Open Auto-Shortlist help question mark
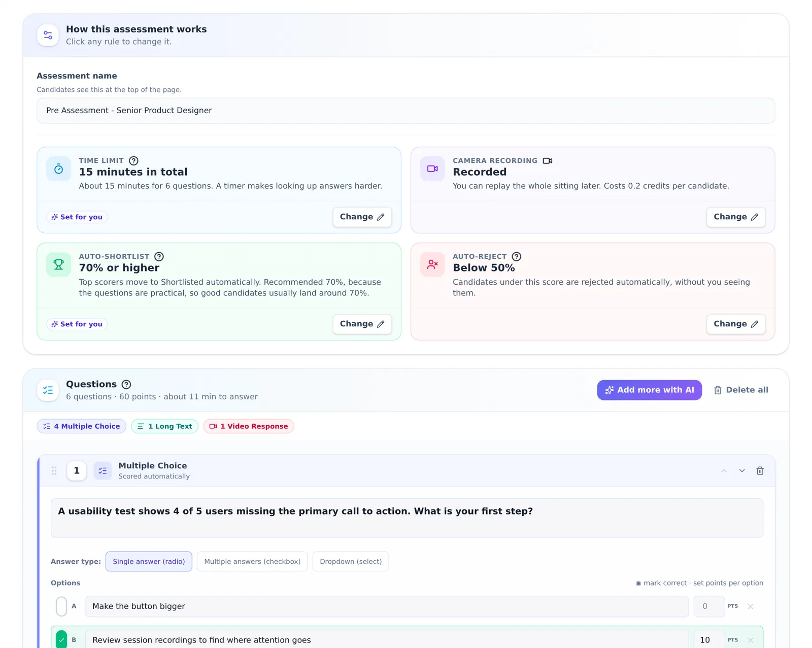 pos(159,257)
